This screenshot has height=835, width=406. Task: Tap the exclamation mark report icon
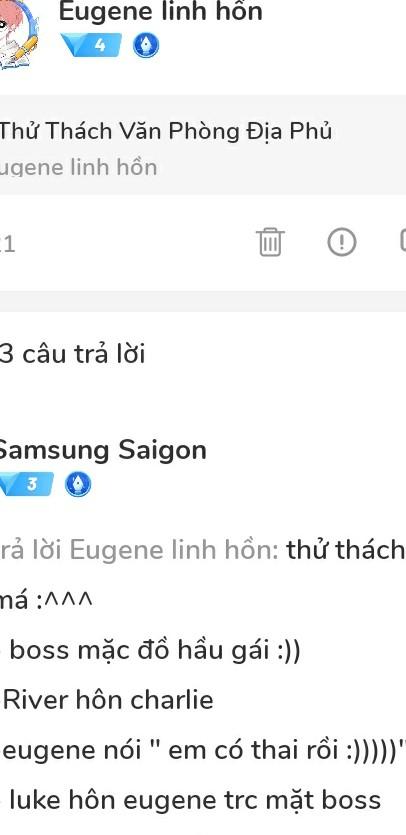click(342, 242)
